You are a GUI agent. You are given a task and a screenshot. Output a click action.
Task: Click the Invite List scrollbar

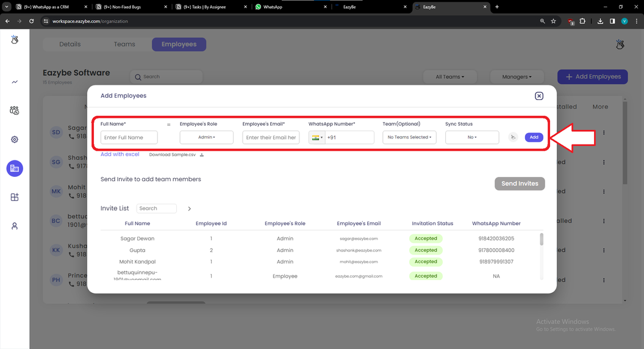pos(542,239)
